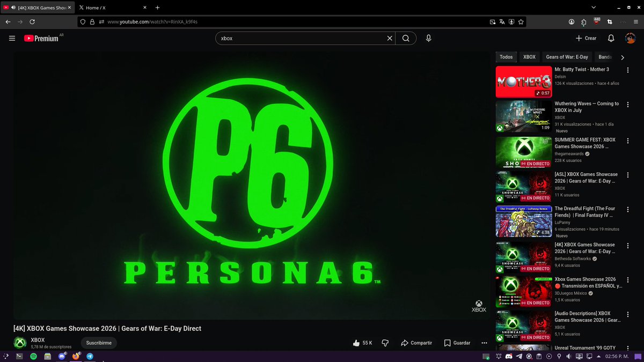Viewport: 644px width, 362px height.
Task: Subscribe with the Suscribirme button
Action: (99, 343)
